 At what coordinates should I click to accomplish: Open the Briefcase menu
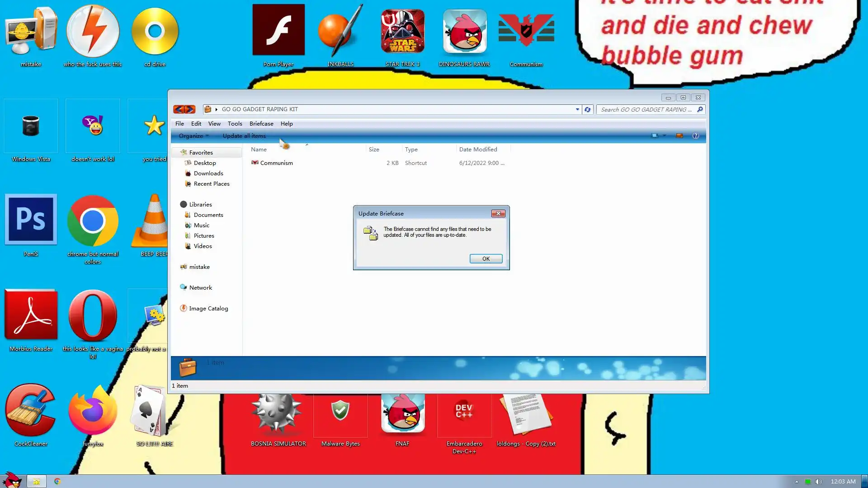pyautogui.click(x=261, y=123)
